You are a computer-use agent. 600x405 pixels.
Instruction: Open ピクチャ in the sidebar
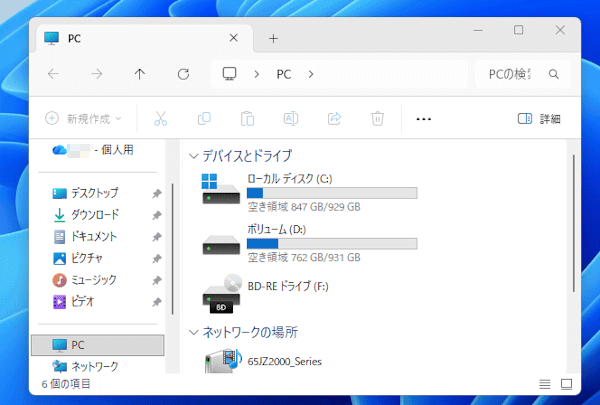click(86, 258)
